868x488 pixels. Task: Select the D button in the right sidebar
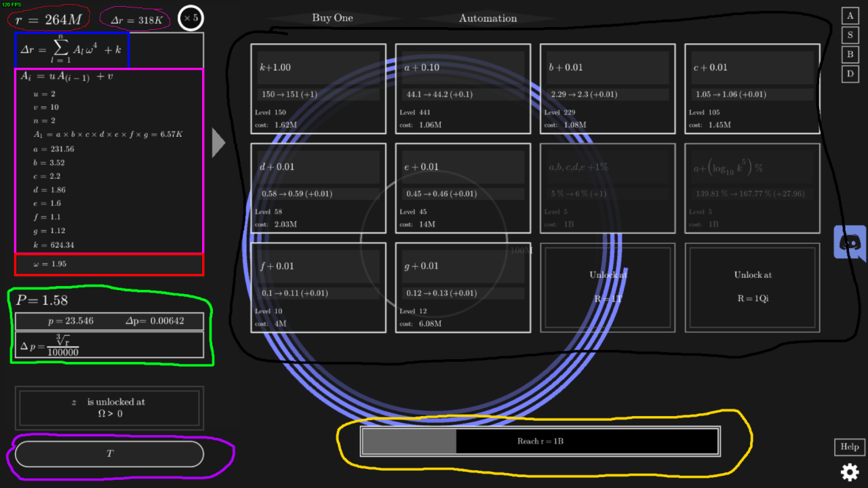click(x=850, y=74)
